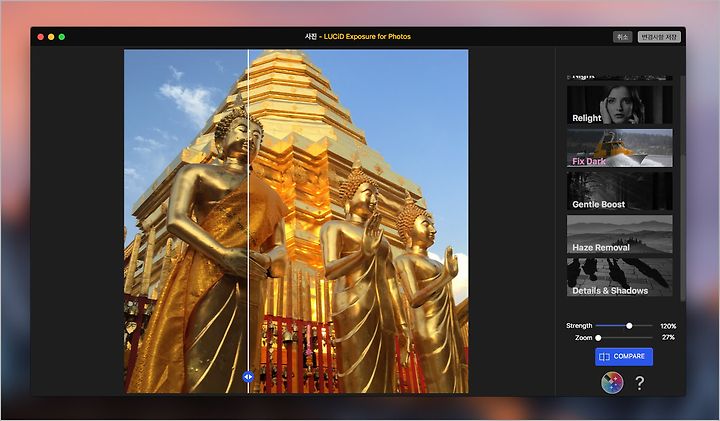Click the color wheel icon
720x421 pixels.
point(612,382)
